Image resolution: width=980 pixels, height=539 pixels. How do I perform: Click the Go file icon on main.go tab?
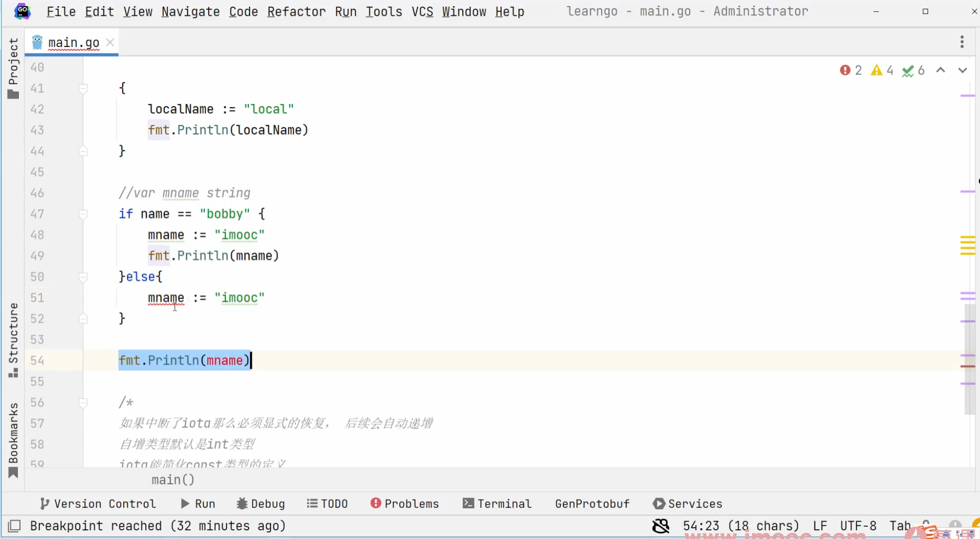(37, 42)
